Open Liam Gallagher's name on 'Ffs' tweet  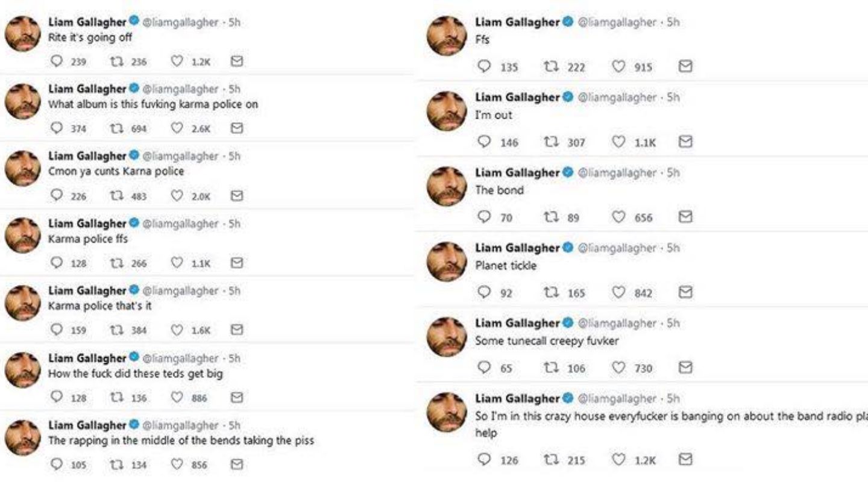(517, 22)
